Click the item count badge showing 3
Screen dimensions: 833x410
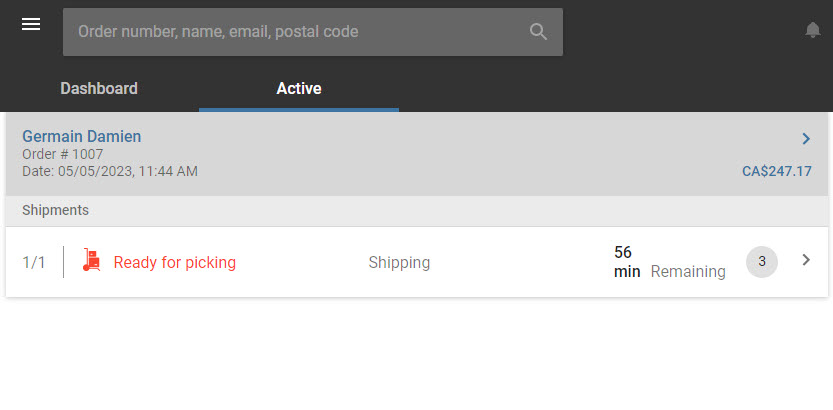pyautogui.click(x=762, y=262)
